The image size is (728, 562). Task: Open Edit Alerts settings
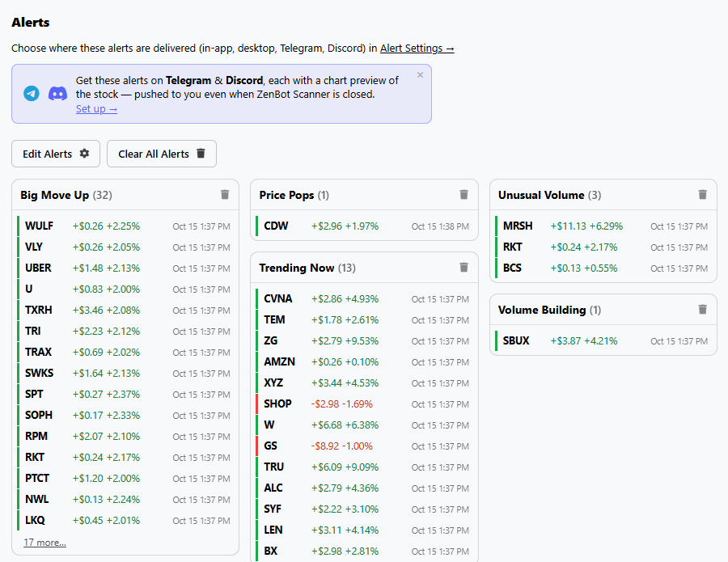pyautogui.click(x=56, y=154)
